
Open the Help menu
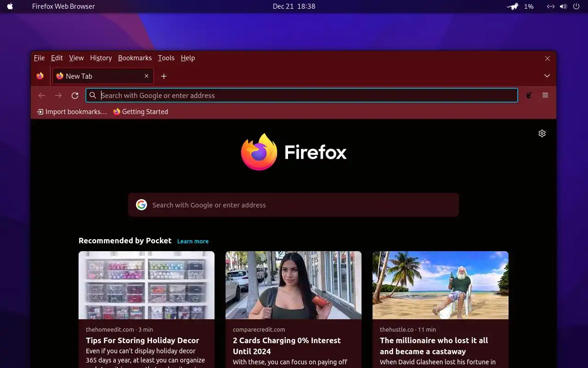(x=188, y=58)
